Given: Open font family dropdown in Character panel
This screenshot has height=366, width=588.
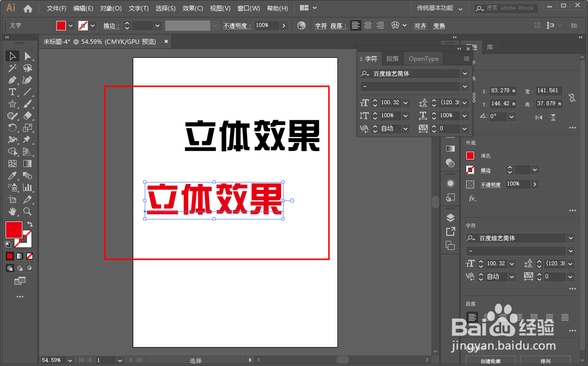Looking at the screenshot, I should pos(465,74).
